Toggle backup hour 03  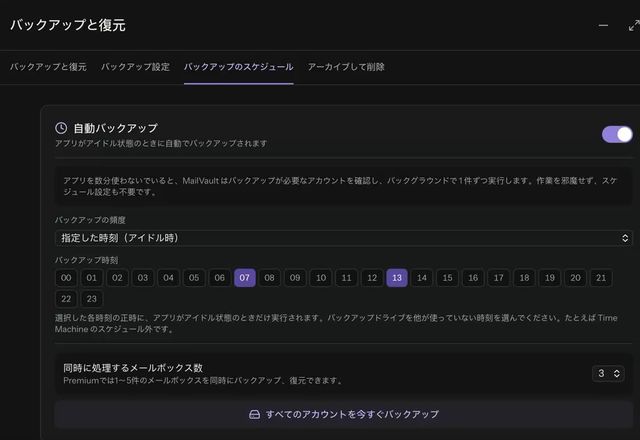pyautogui.click(x=142, y=278)
